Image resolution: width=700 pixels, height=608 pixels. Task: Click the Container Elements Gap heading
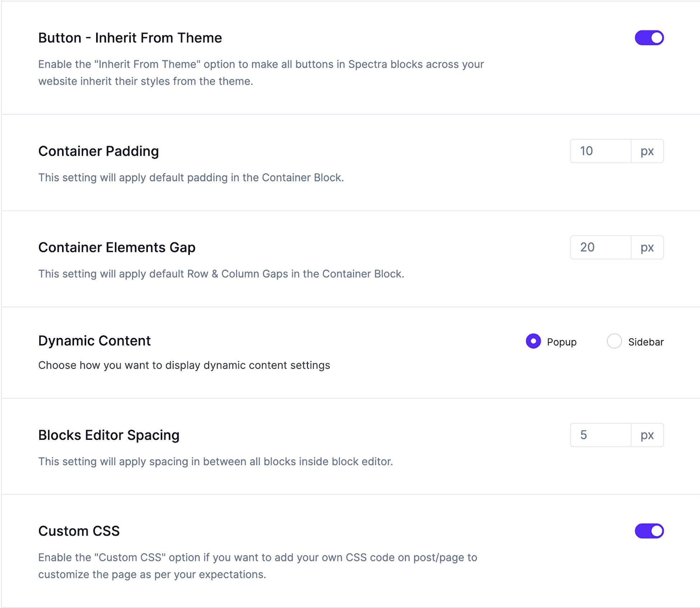pyautogui.click(x=117, y=247)
